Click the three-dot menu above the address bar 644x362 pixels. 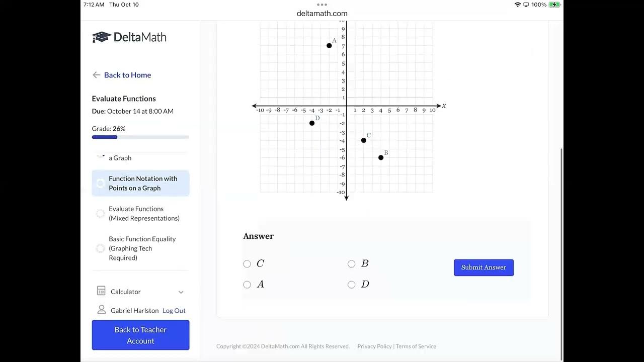point(322,5)
